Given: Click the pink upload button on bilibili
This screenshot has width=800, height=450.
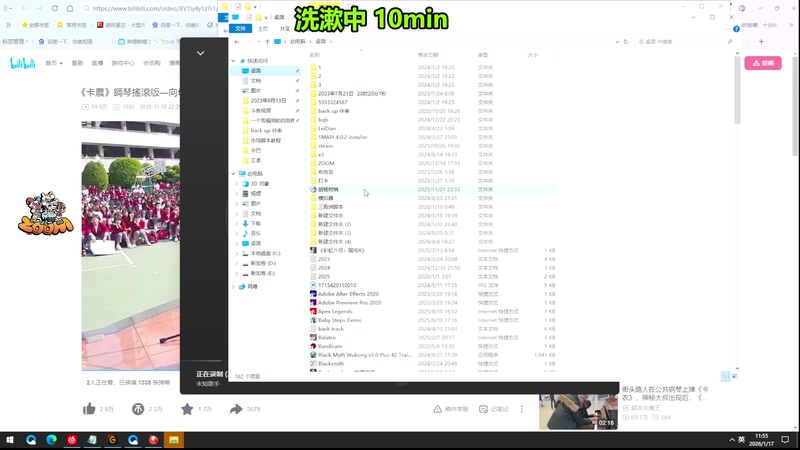Looking at the screenshot, I should (763, 63).
